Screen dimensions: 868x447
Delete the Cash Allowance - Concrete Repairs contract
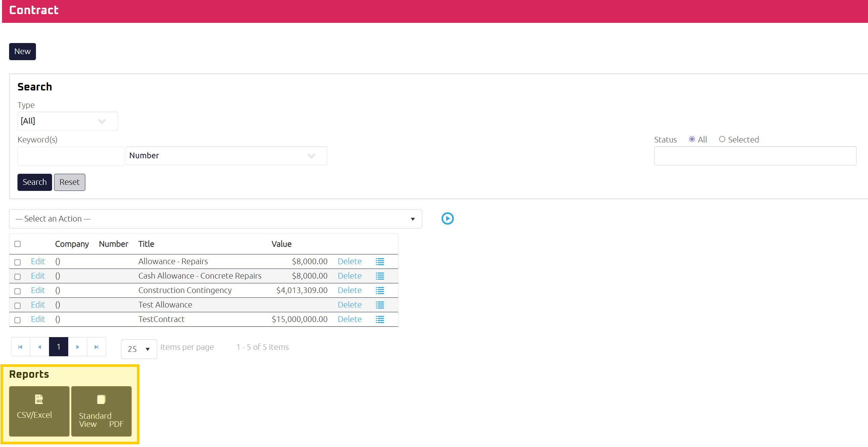pyautogui.click(x=350, y=276)
